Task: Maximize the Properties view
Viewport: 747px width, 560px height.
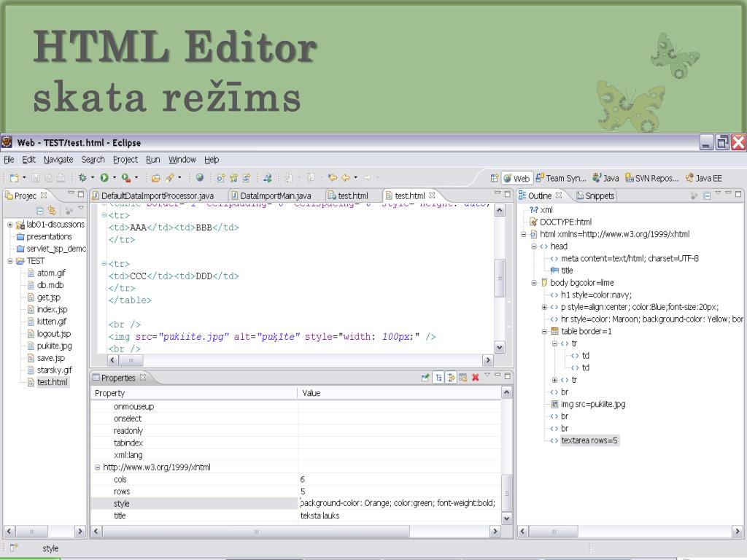Action: (508, 376)
